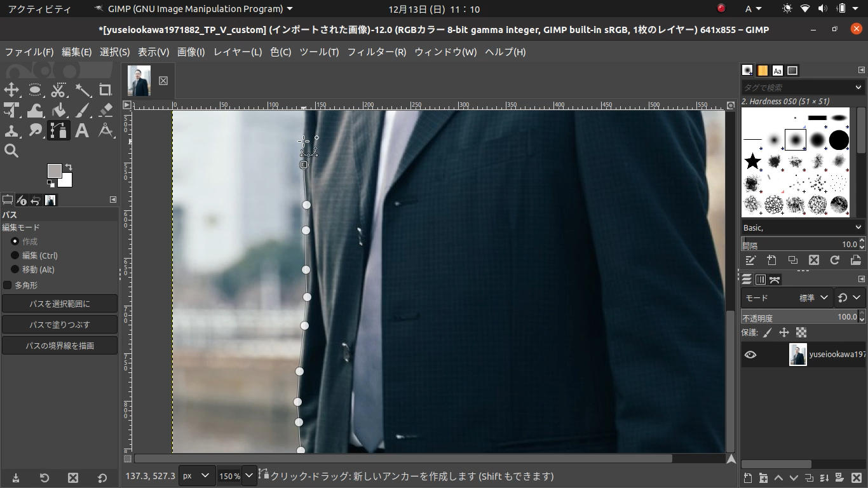Open the レイヤー(L) menu
This screenshot has height=488, width=868.
pyautogui.click(x=238, y=52)
